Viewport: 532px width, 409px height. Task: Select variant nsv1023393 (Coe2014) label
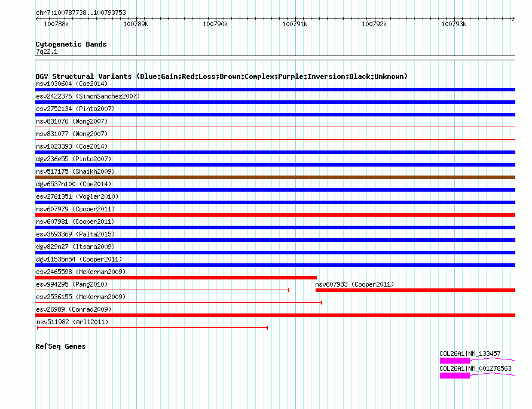[x=72, y=146]
